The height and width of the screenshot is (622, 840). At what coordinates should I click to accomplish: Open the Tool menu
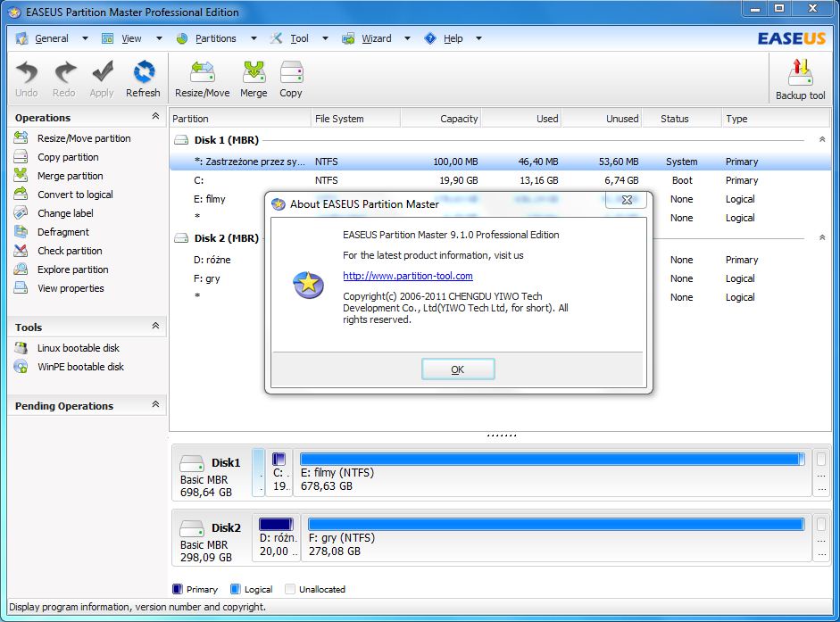(x=299, y=38)
